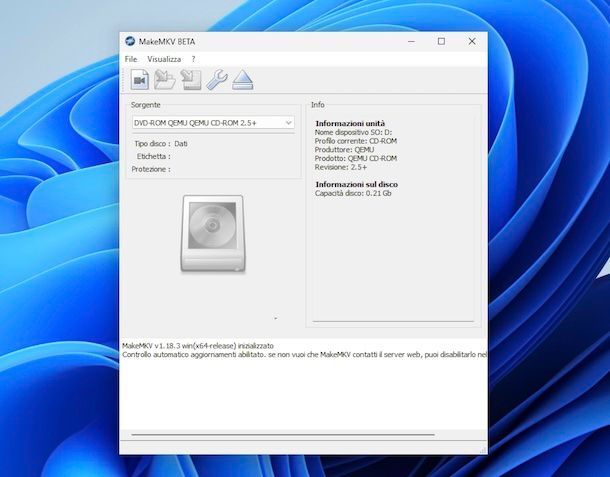Screen dimensions: 610x477
Task: Open preferences with the wrench icon
Action: [x=217, y=81]
